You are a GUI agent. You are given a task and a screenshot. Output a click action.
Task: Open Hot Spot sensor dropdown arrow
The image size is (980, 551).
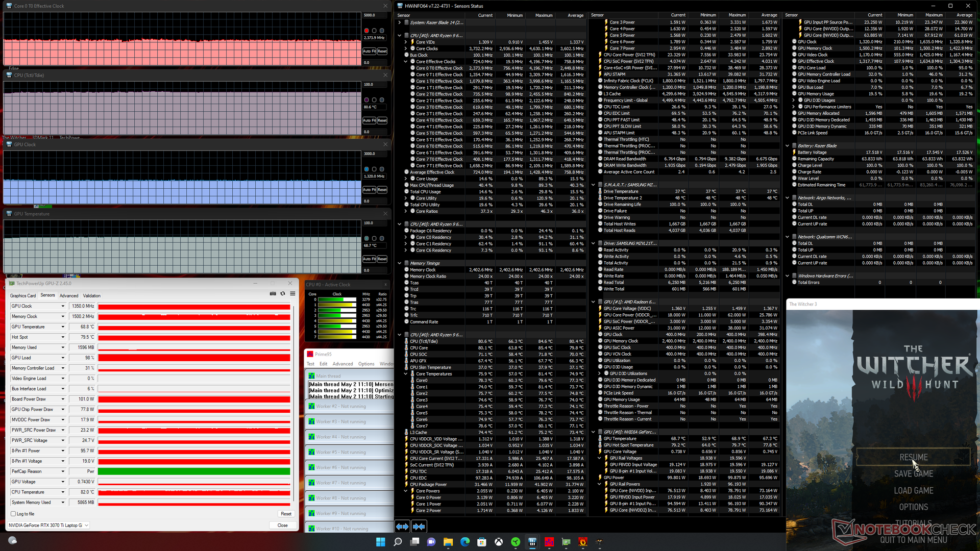click(63, 337)
